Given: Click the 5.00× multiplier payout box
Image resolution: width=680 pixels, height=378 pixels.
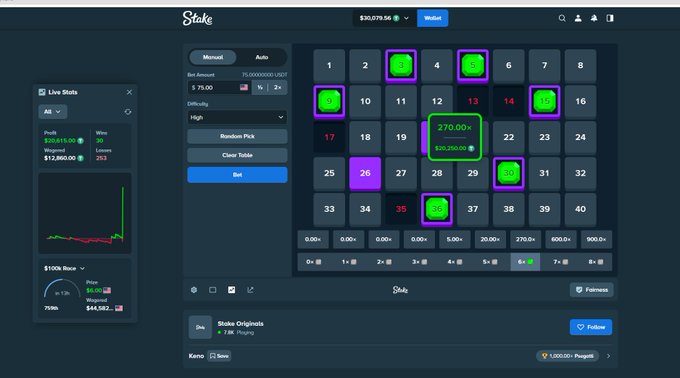Looking at the screenshot, I should 454,239.
